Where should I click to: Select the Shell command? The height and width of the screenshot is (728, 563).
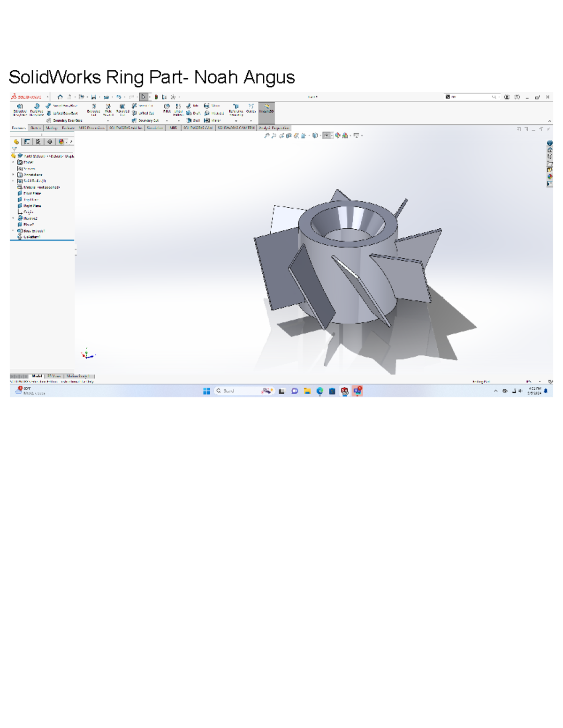[193, 120]
